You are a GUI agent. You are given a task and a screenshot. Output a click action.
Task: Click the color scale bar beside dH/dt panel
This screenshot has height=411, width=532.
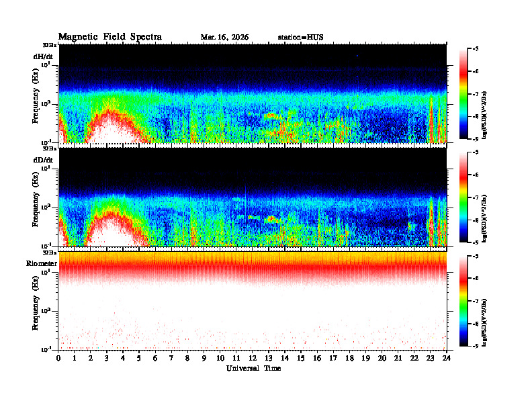point(463,93)
